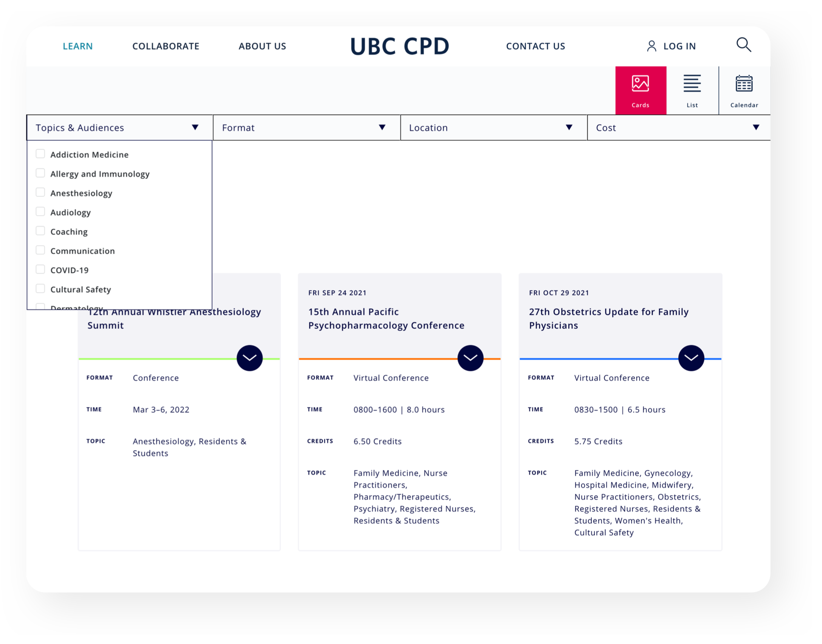
Task: Expand the Cost dropdown
Action: point(678,128)
